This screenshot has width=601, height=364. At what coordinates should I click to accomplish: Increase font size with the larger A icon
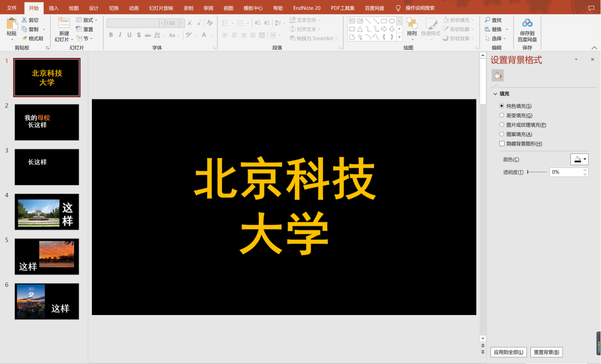[x=190, y=23]
